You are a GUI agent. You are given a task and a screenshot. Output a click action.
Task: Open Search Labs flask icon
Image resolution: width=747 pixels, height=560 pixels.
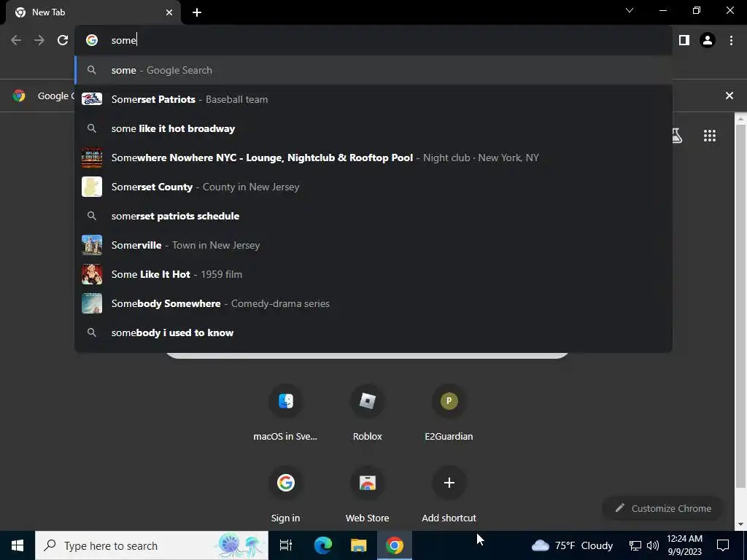(x=678, y=136)
